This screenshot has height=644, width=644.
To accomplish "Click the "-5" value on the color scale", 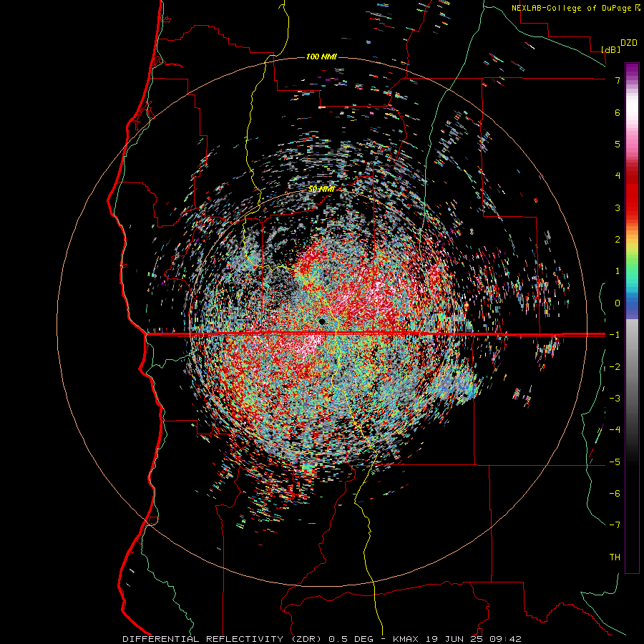I will [x=615, y=462].
